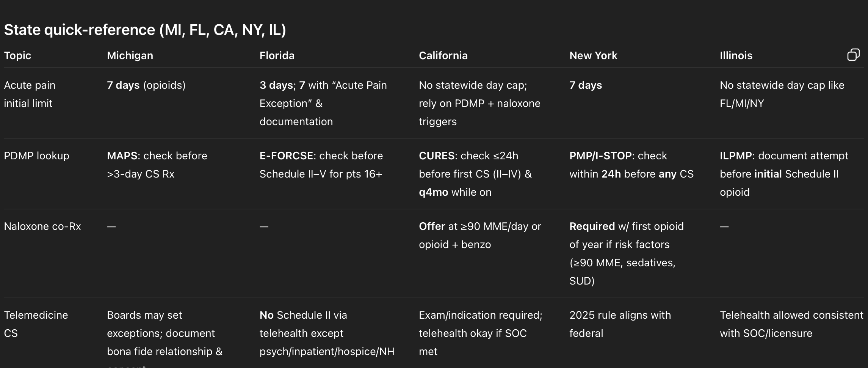Click the MAPS text in Michigan cell
Screen dimensions: 868x368
click(x=122, y=156)
